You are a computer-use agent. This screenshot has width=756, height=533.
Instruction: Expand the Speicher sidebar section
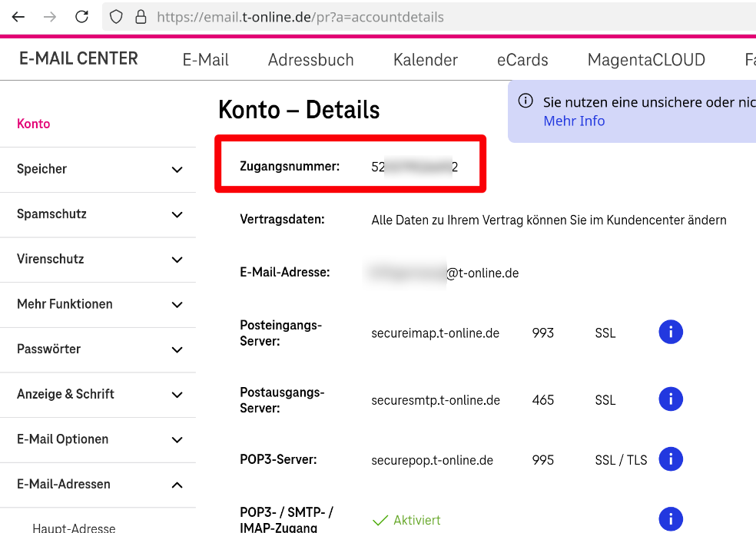pyautogui.click(x=177, y=170)
